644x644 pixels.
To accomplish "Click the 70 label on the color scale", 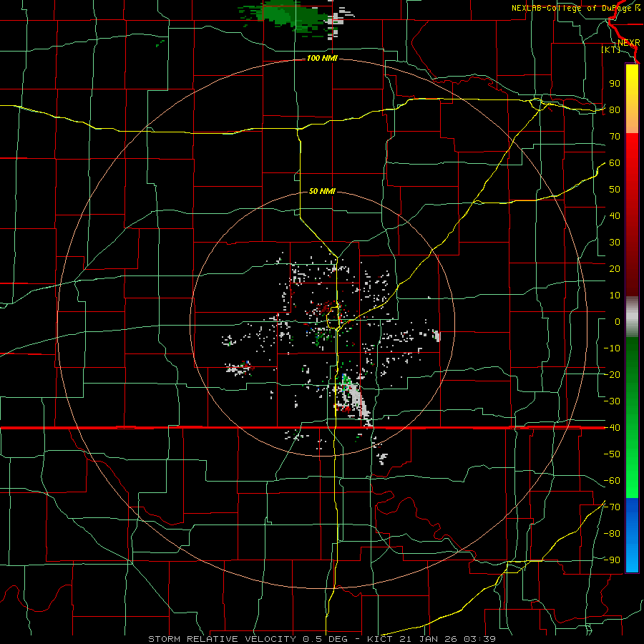I will click(615, 137).
